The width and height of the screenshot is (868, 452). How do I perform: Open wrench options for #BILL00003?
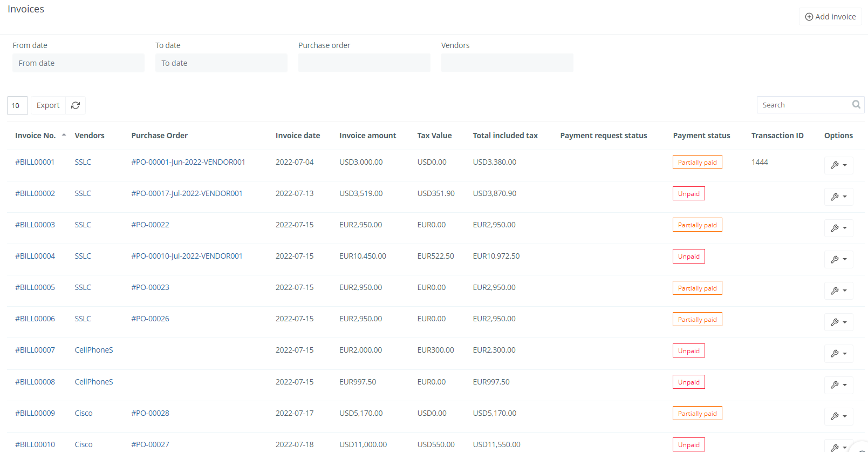[838, 228]
